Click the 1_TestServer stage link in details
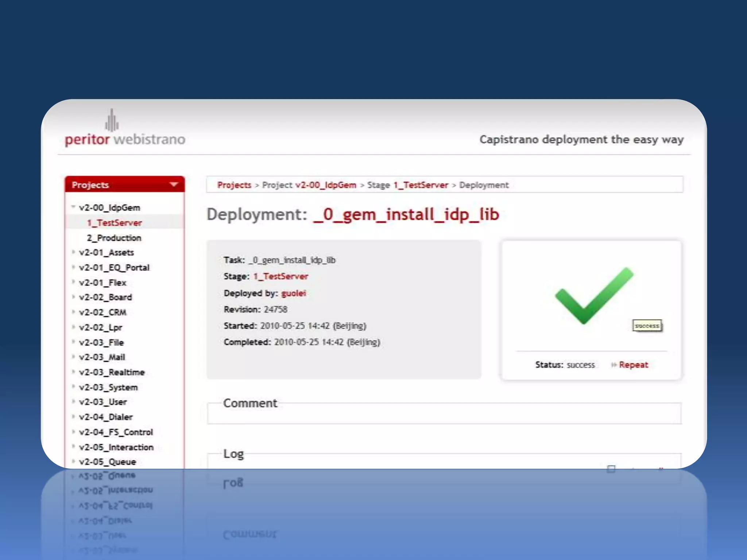Viewport: 747px width, 560px height. (280, 276)
